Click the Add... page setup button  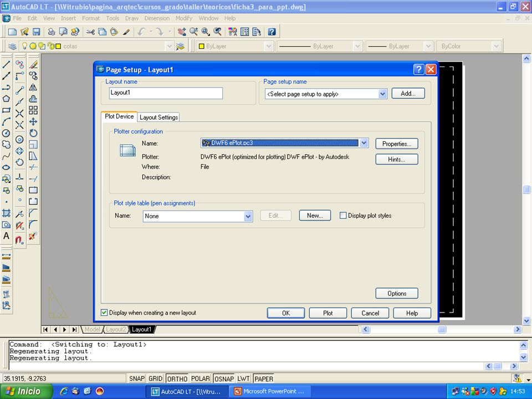(408, 93)
